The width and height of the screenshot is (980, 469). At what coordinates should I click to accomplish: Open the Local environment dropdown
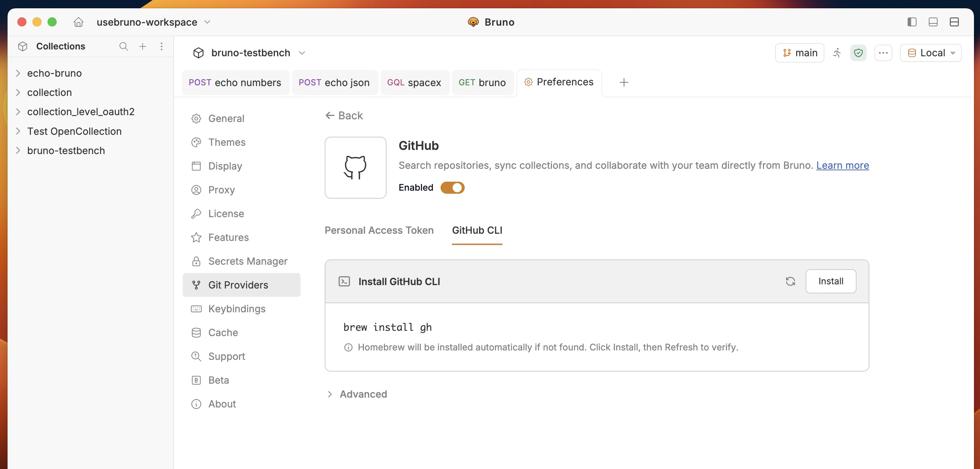931,53
